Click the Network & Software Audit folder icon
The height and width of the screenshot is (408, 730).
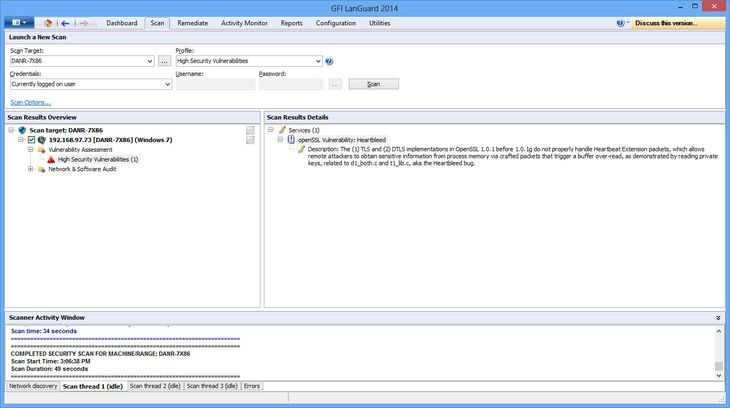[x=41, y=169]
